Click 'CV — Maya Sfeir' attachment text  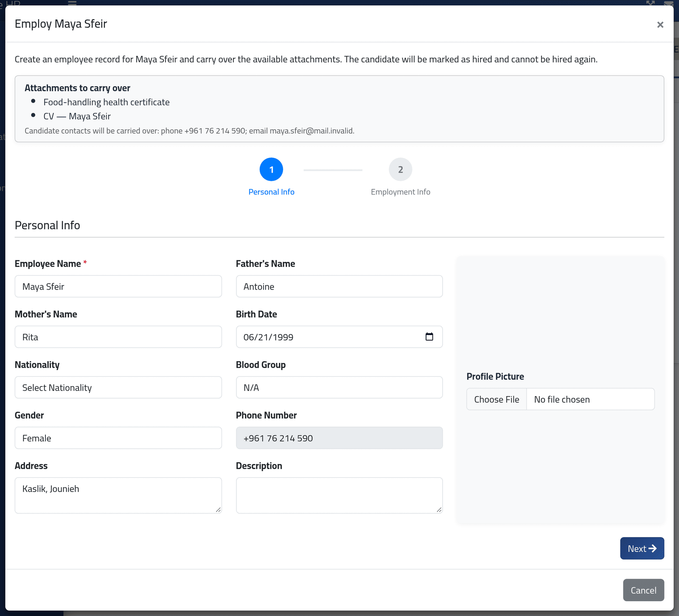77,116
